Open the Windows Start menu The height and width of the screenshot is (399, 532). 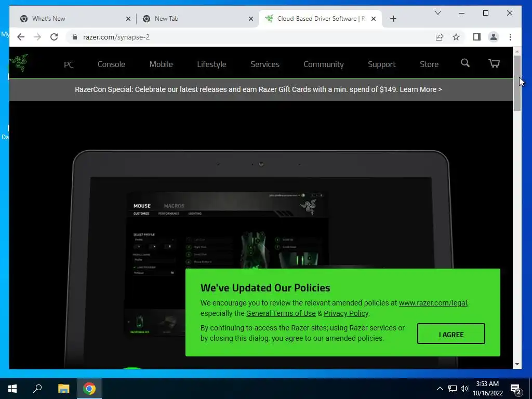(12, 389)
